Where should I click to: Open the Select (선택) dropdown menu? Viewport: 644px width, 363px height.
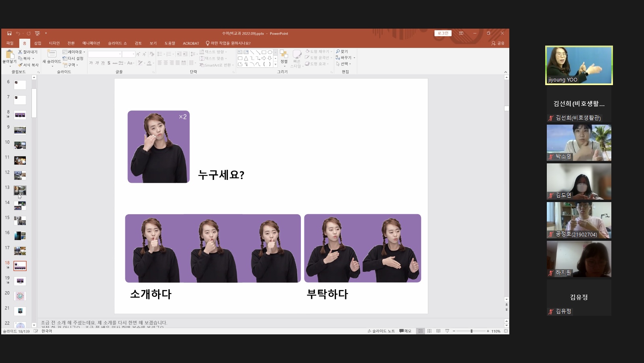click(344, 64)
